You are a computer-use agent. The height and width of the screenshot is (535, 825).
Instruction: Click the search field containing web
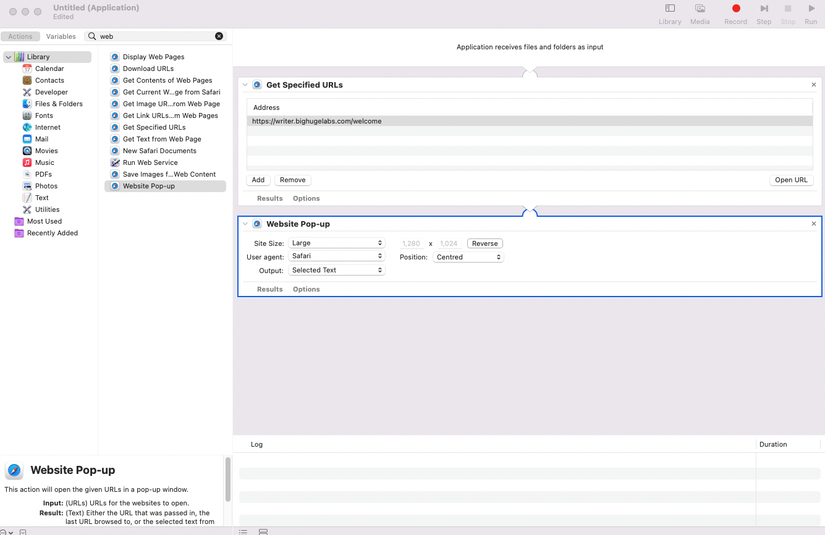[x=155, y=36]
